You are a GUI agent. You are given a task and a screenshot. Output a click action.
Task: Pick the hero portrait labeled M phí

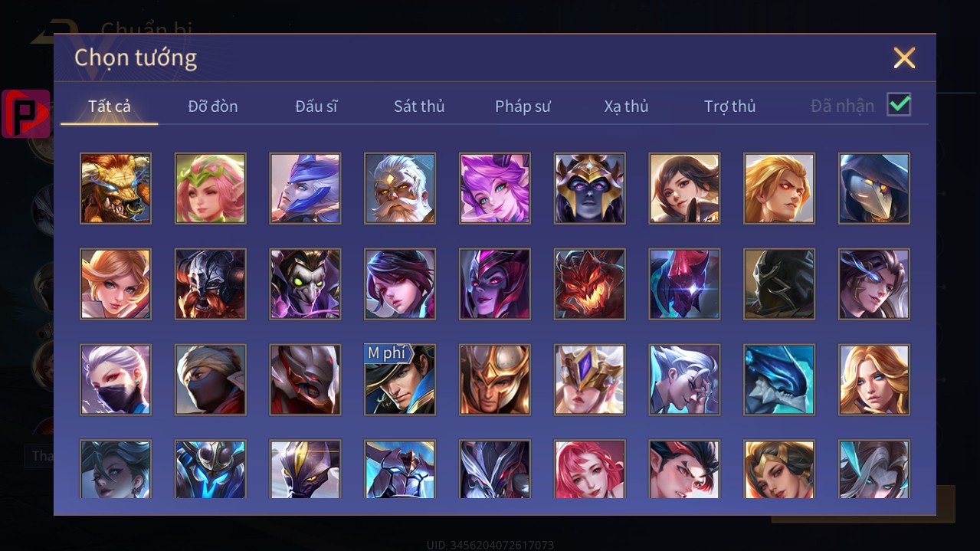coord(400,380)
